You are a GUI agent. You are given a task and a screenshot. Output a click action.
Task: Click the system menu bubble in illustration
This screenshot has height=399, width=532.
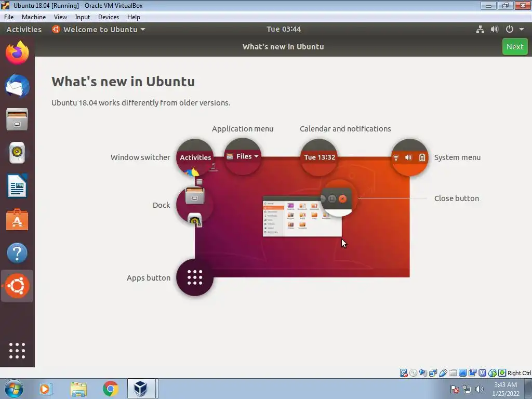pyautogui.click(x=409, y=157)
